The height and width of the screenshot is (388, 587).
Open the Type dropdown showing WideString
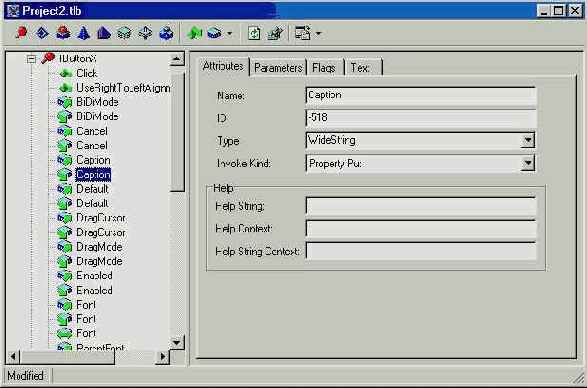pyautogui.click(x=528, y=140)
